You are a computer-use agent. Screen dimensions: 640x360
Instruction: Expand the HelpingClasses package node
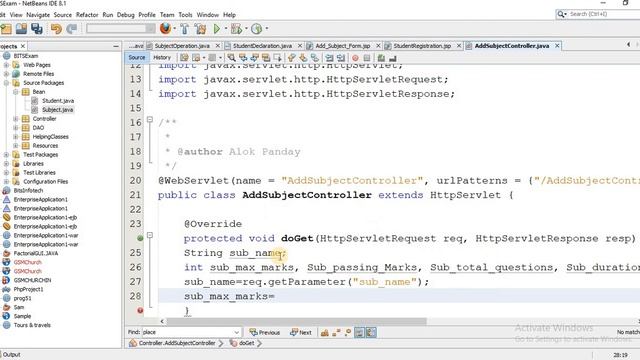pyautogui.click(x=16, y=137)
